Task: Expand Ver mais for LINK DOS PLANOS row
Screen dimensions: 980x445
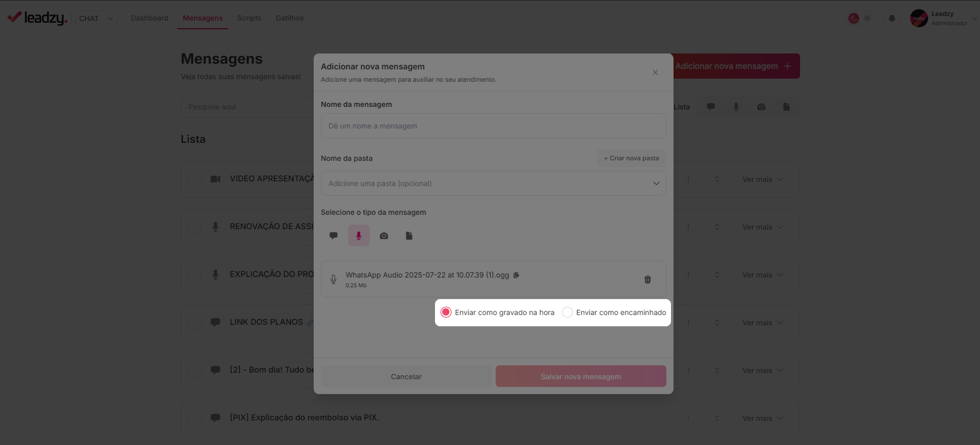Action: point(763,323)
